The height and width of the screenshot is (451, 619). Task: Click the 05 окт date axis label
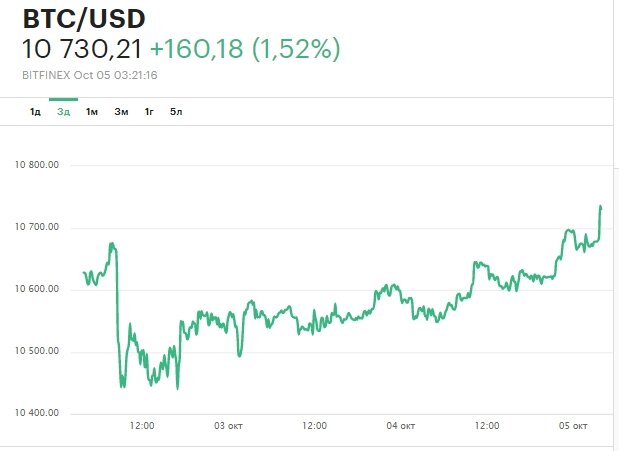tap(573, 426)
